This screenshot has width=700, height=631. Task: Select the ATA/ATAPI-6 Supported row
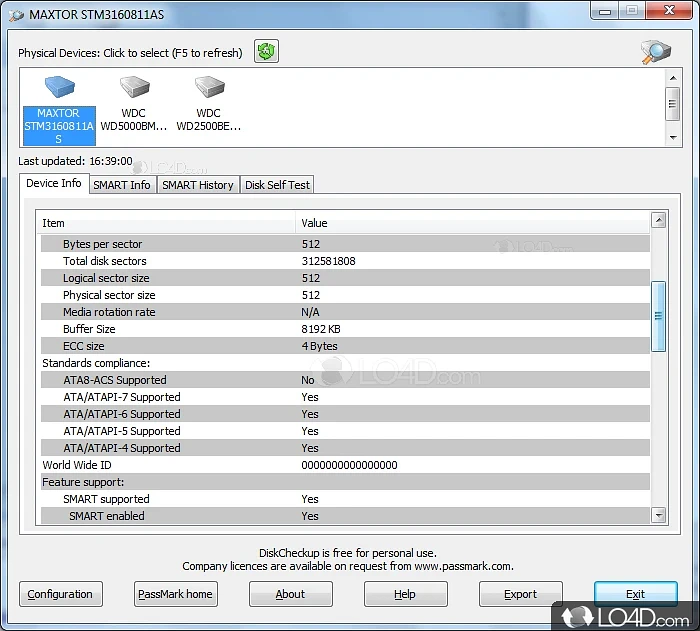tap(345, 414)
